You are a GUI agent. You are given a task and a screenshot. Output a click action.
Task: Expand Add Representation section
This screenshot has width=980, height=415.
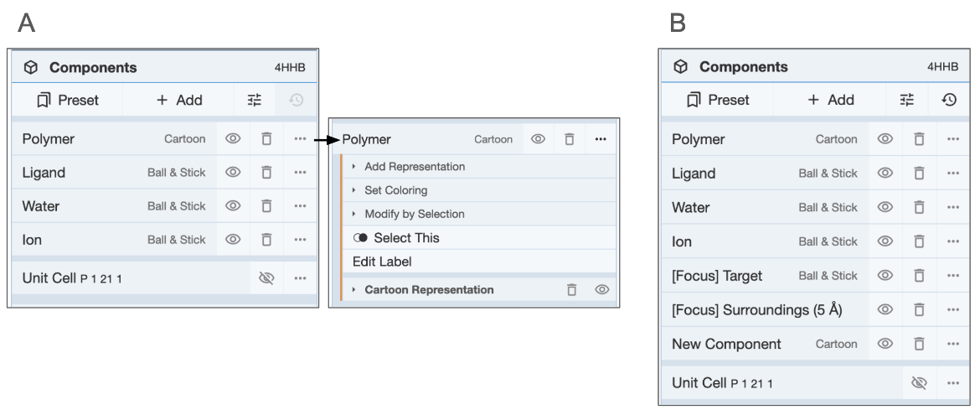(x=414, y=166)
